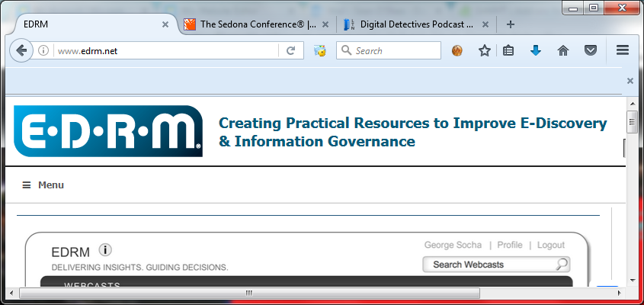Click the vertical scrollbar down arrow
644x305 pixels.
coord(632,281)
